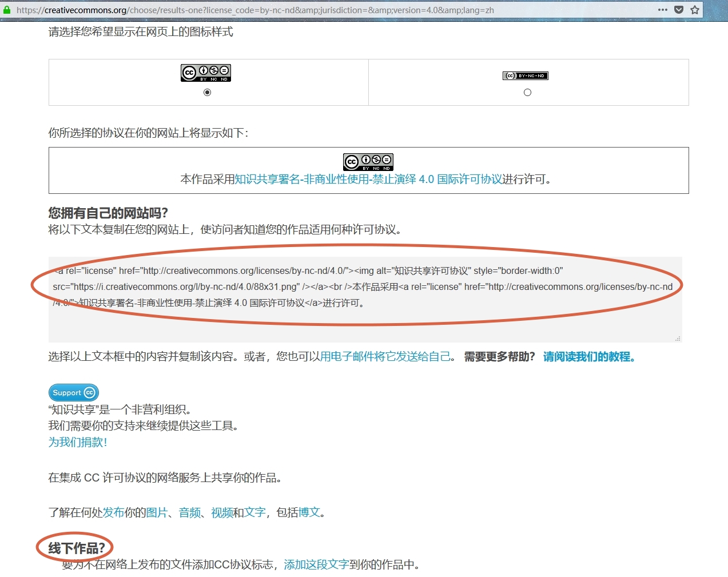728x577 pixels.
Task: Click the Pocket save icon
Action: (679, 10)
